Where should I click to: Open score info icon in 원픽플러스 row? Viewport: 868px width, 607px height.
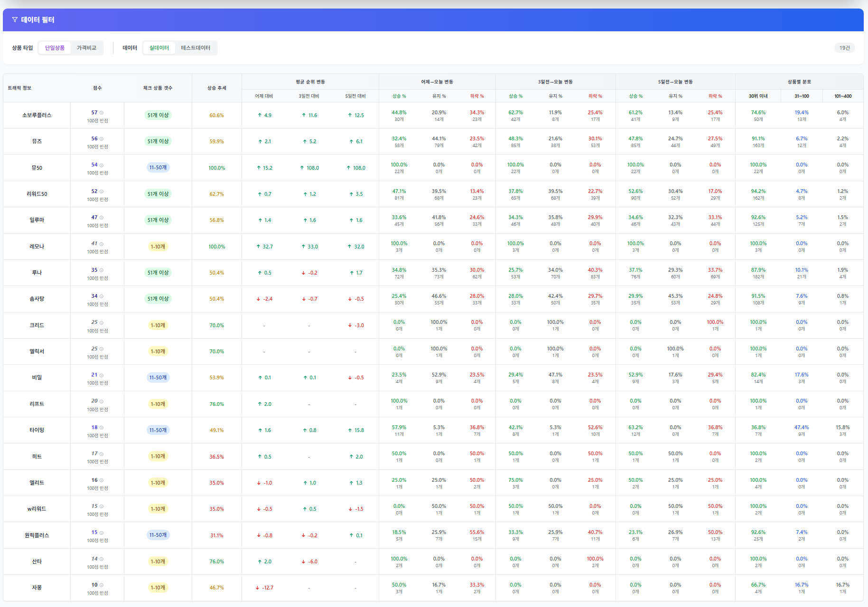pyautogui.click(x=102, y=533)
